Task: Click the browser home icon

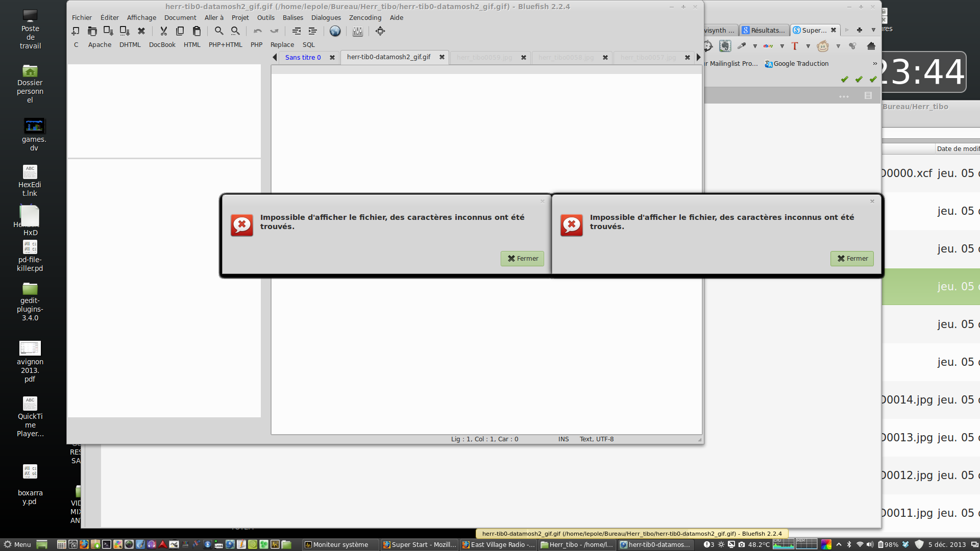Action: pyautogui.click(x=871, y=46)
